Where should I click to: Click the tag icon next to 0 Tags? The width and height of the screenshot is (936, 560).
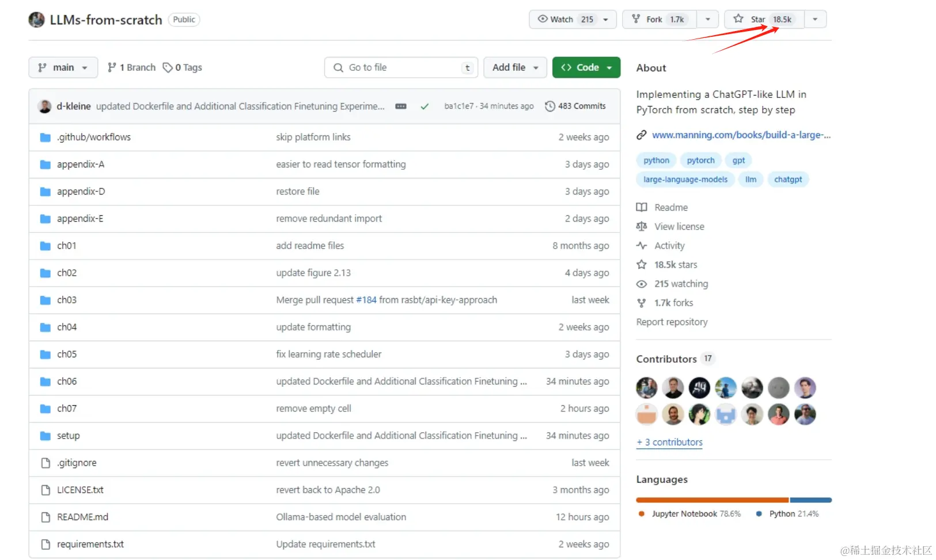168,67
